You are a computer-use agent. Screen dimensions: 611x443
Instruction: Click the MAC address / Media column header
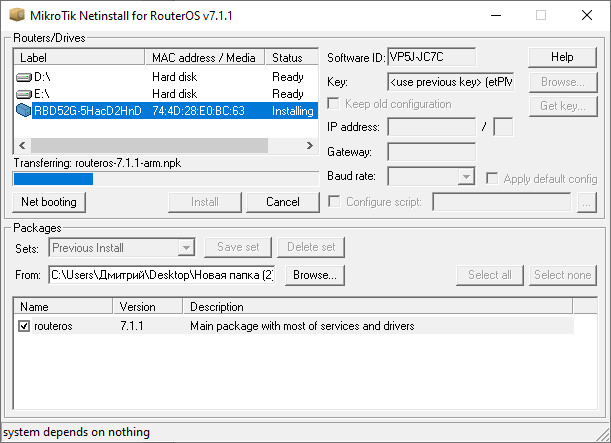(205, 58)
